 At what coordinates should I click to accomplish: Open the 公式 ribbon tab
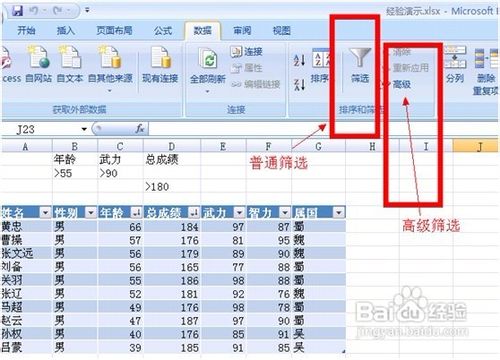pos(163,31)
